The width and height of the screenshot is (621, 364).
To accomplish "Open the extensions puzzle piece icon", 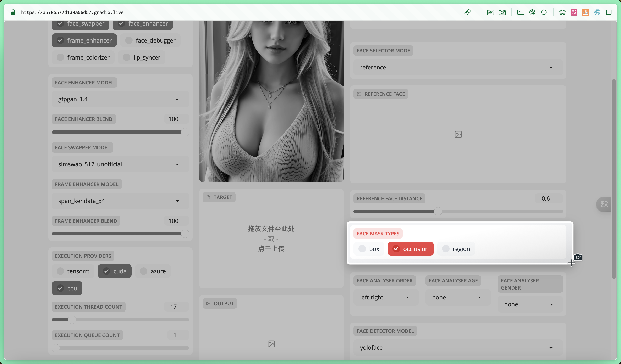I will [562, 12].
